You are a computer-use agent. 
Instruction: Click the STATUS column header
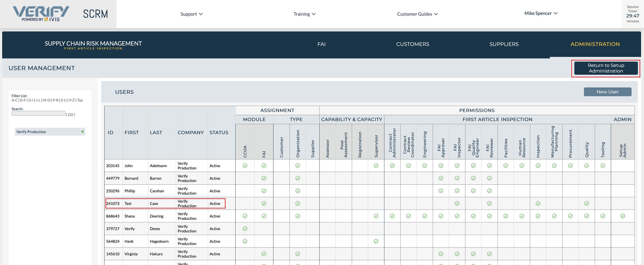tap(219, 132)
